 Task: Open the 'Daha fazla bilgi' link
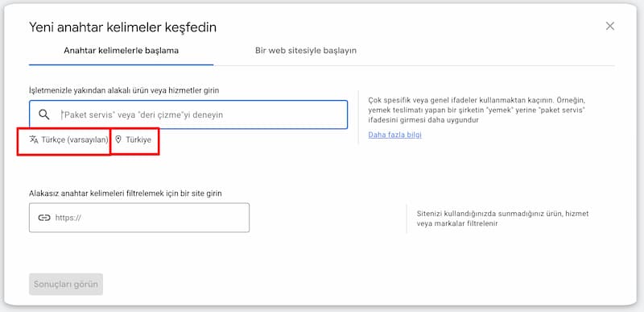[x=394, y=135]
